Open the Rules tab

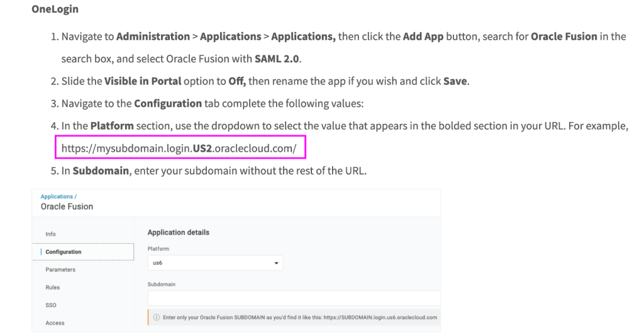click(x=53, y=288)
